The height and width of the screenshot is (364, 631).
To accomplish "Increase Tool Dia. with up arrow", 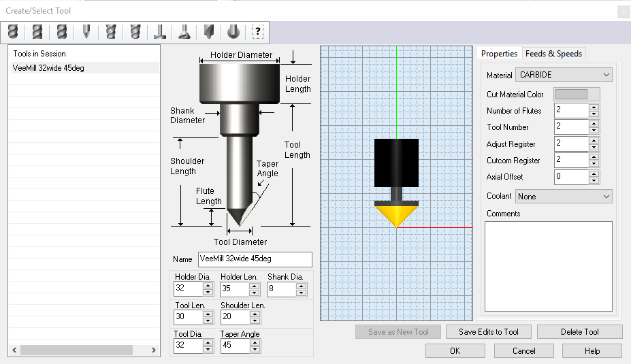I will 208,342.
